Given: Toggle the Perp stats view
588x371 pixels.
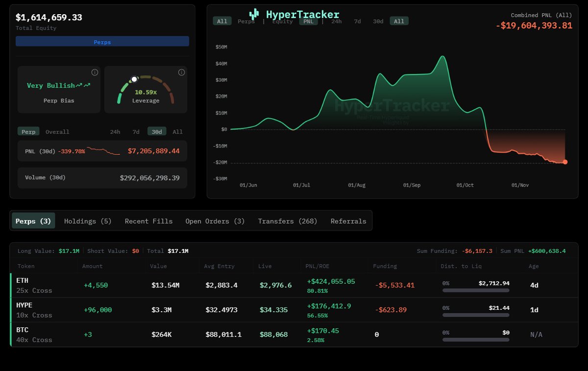Looking at the screenshot, I should click(x=28, y=132).
